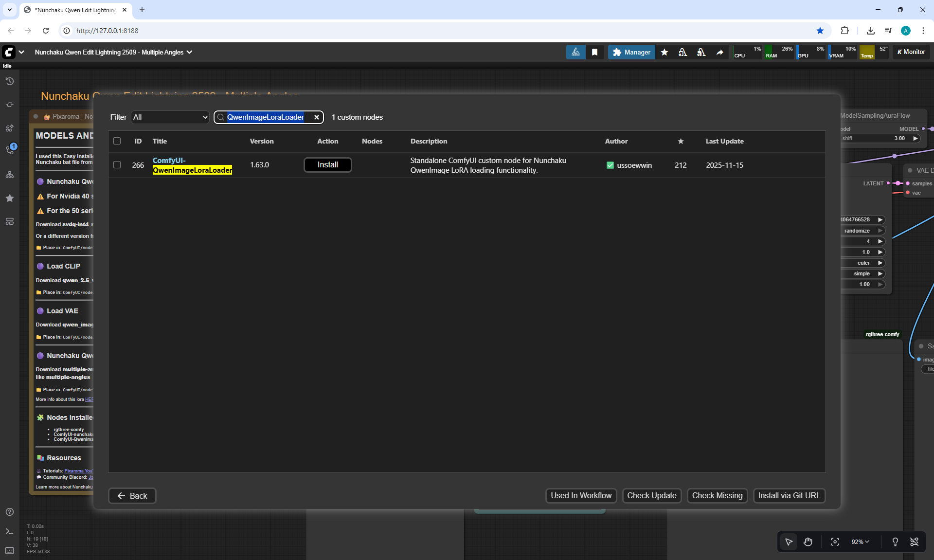The height and width of the screenshot is (560, 934).
Task: Click the bookmark icon in top toolbar
Action: tap(594, 52)
